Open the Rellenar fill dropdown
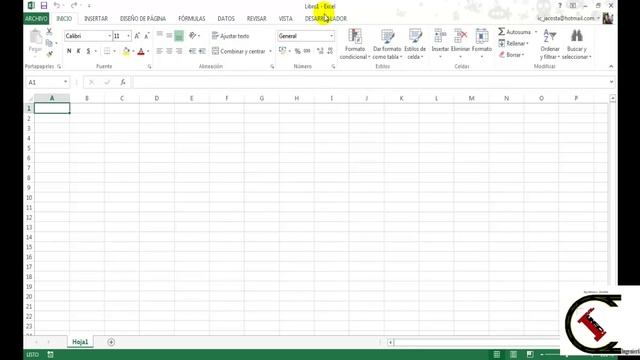640x360 pixels. 513,43
